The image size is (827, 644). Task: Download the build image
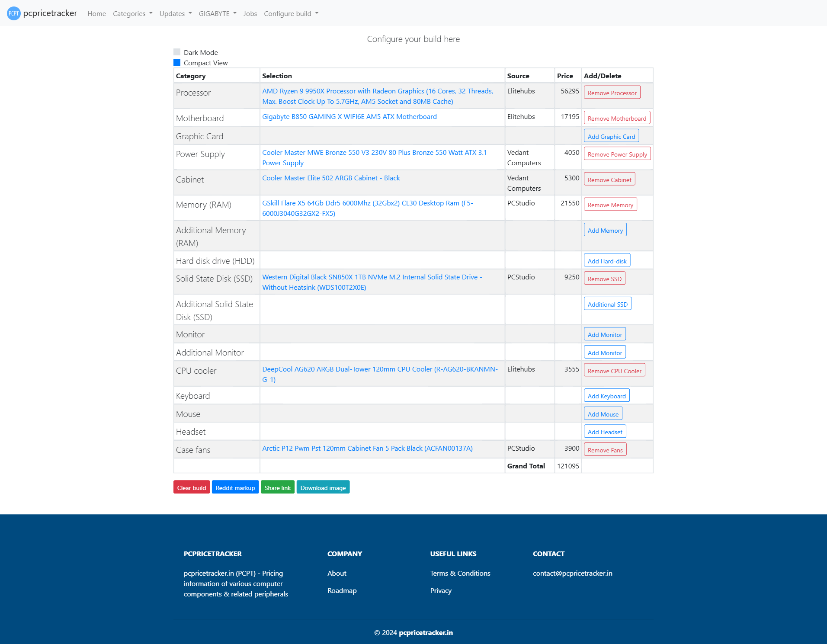click(323, 487)
